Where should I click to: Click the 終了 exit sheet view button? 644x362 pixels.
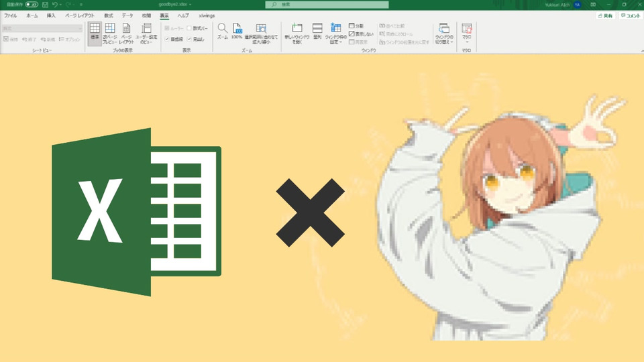(29, 40)
